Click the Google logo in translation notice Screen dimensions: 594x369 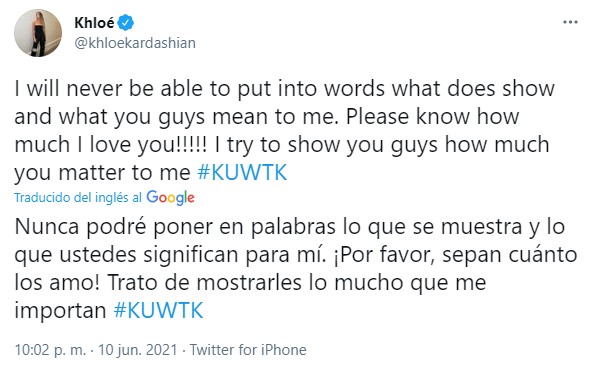coord(170,197)
